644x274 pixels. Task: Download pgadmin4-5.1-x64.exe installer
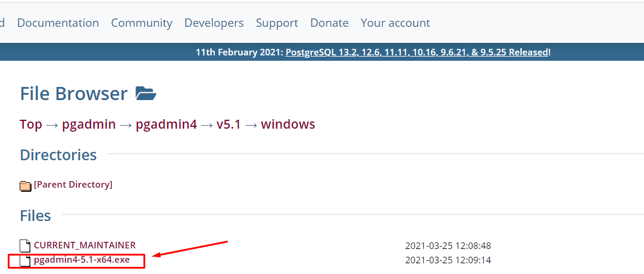(x=82, y=260)
